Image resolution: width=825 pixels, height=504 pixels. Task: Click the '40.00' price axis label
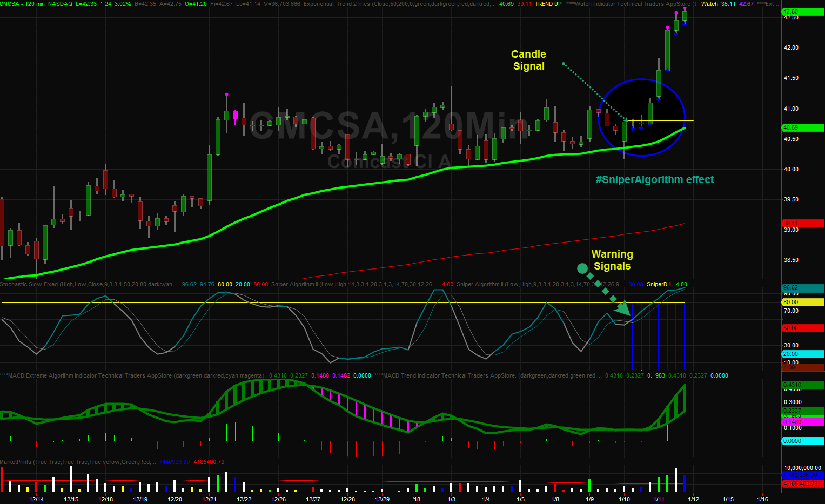(791, 169)
